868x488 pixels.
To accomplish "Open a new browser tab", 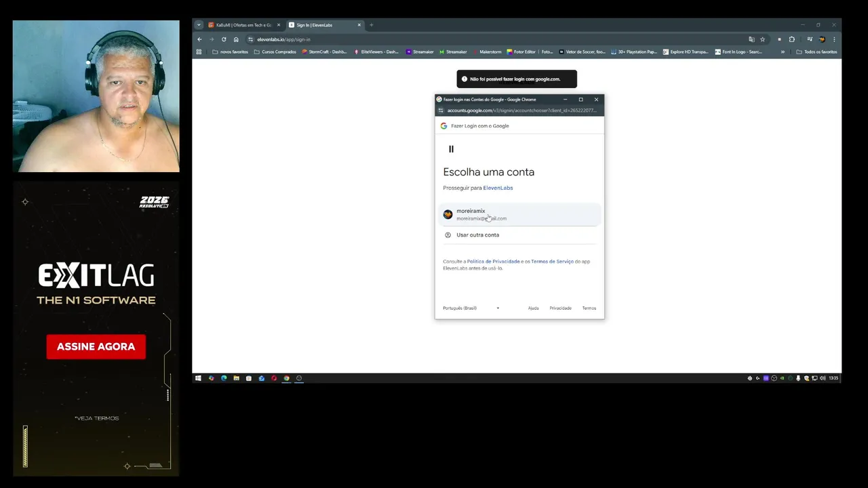I will 371,25.
